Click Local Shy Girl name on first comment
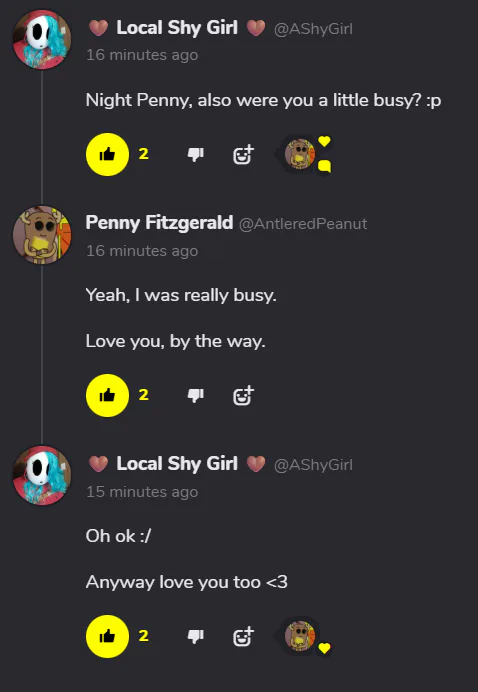 (177, 28)
